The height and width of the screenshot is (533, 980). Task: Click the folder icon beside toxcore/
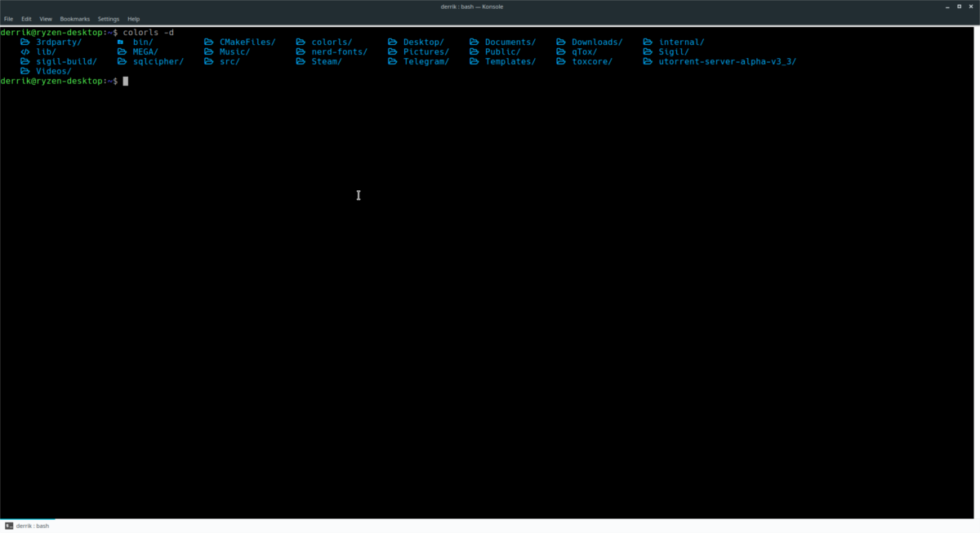pos(561,62)
